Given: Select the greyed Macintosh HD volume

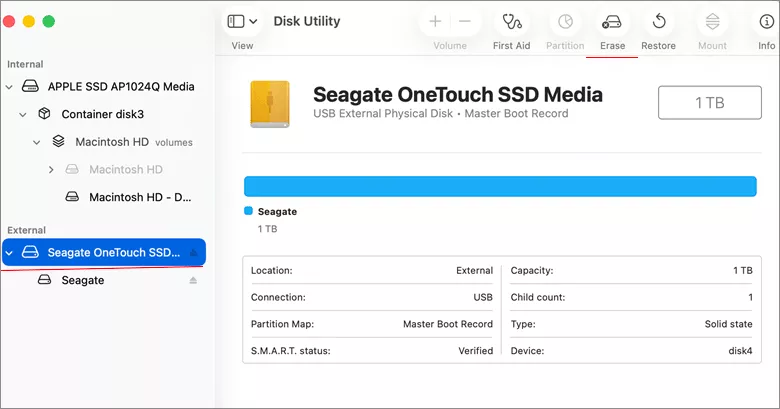Looking at the screenshot, I should click(x=126, y=170).
